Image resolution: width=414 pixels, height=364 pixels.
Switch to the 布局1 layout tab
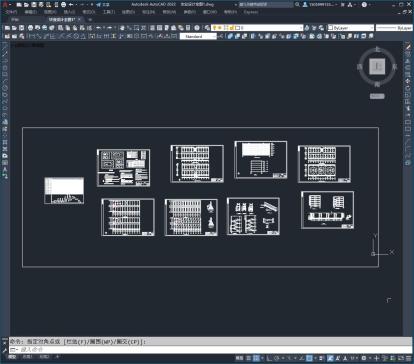click(27, 357)
